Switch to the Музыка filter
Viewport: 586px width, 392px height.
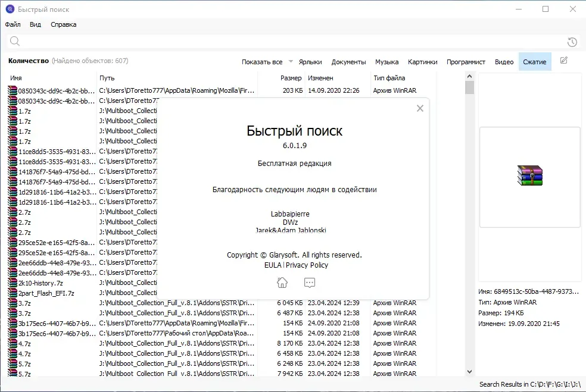click(387, 62)
